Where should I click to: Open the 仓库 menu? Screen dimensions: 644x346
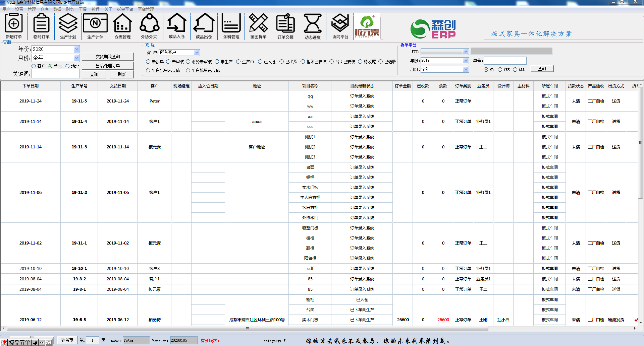pos(45,9)
